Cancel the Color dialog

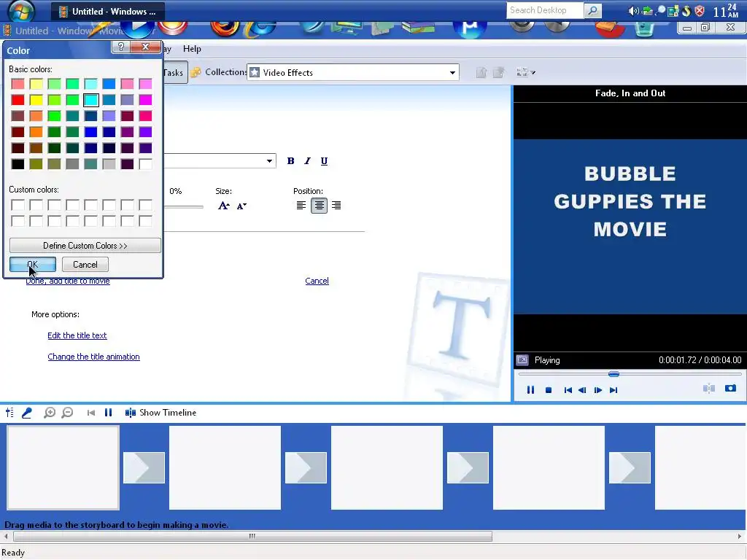85,264
